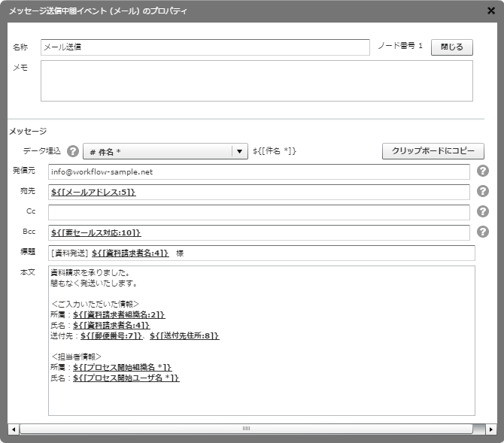
Task: Click the help icon for 発信元 field
Action: pos(482,171)
